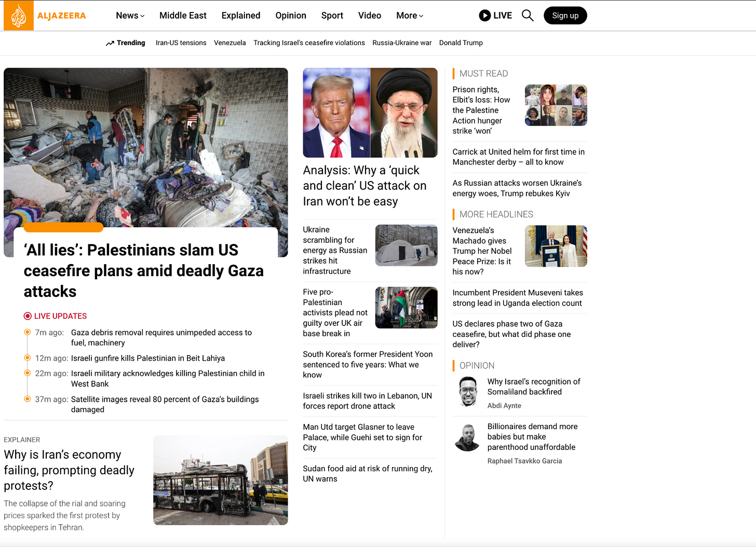This screenshot has width=756, height=547.
Task: Open the Explained menu item
Action: click(241, 16)
